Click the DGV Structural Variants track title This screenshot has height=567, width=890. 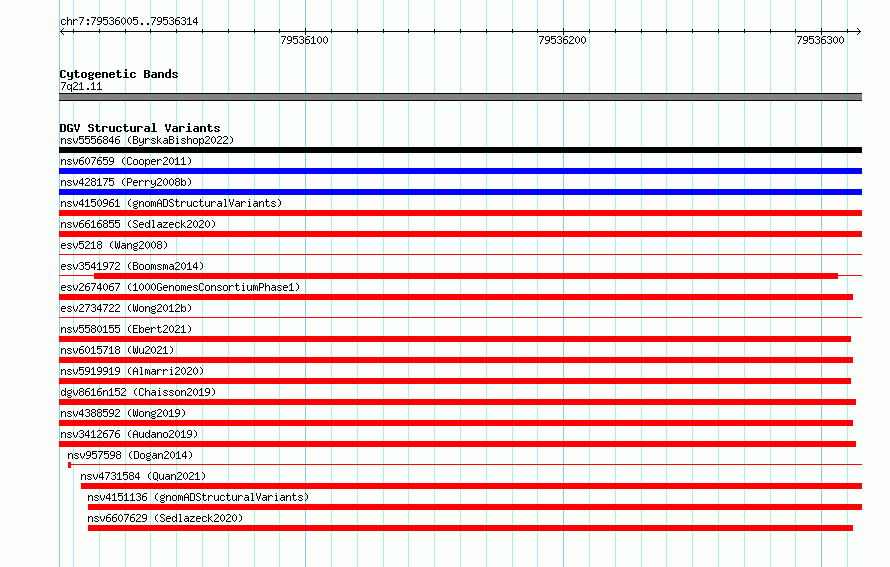click(x=140, y=128)
